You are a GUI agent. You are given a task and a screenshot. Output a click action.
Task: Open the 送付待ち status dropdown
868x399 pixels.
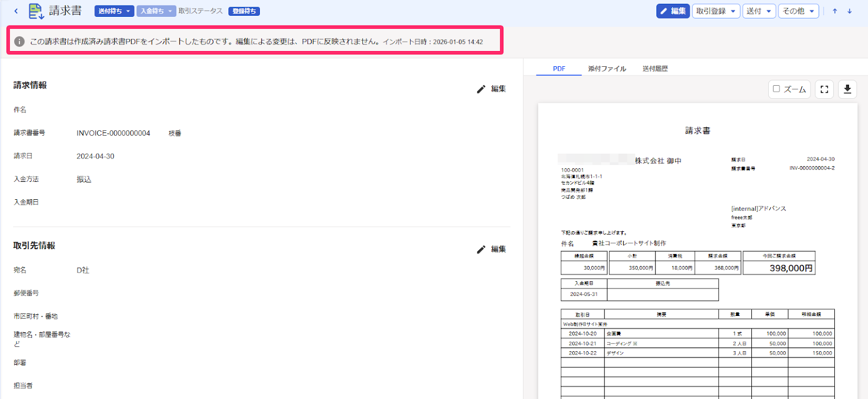(114, 11)
